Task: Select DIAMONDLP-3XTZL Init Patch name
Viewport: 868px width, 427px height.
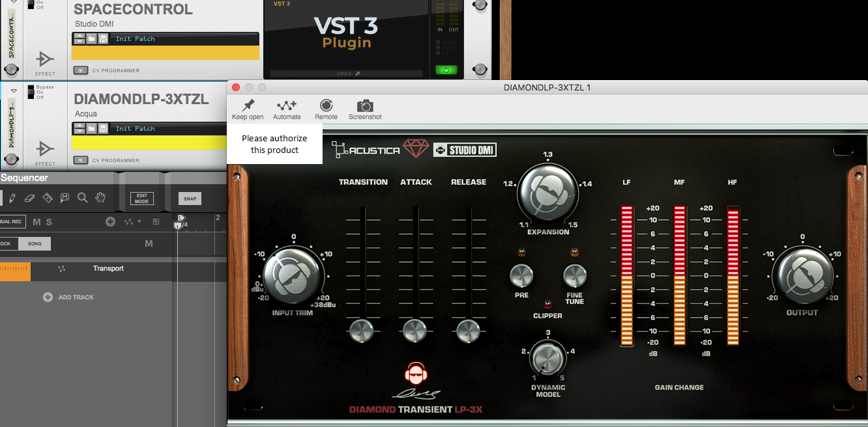Action: (136, 129)
